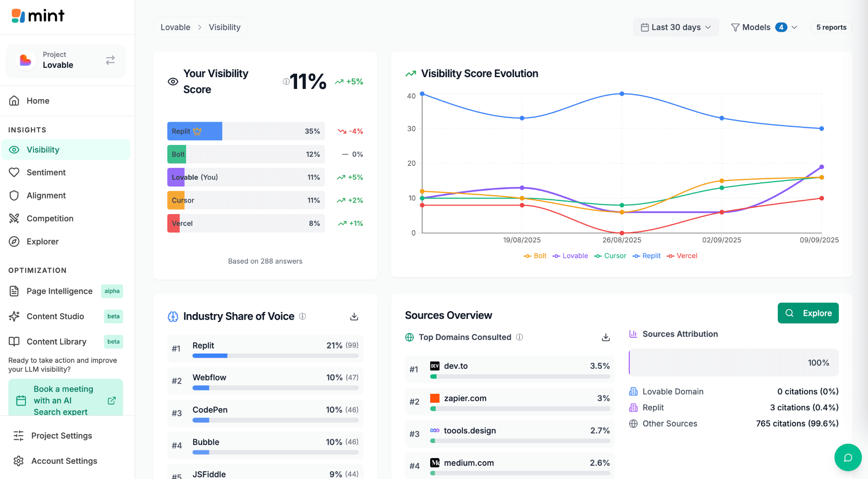The height and width of the screenshot is (479, 868).
Task: Open the Last 30 days date dropdown
Action: point(676,27)
